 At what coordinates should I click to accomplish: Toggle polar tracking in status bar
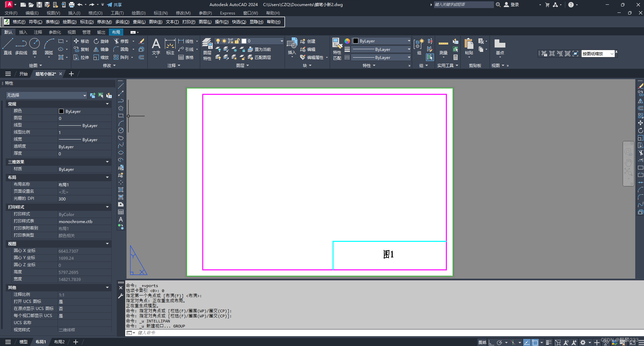[499, 342]
